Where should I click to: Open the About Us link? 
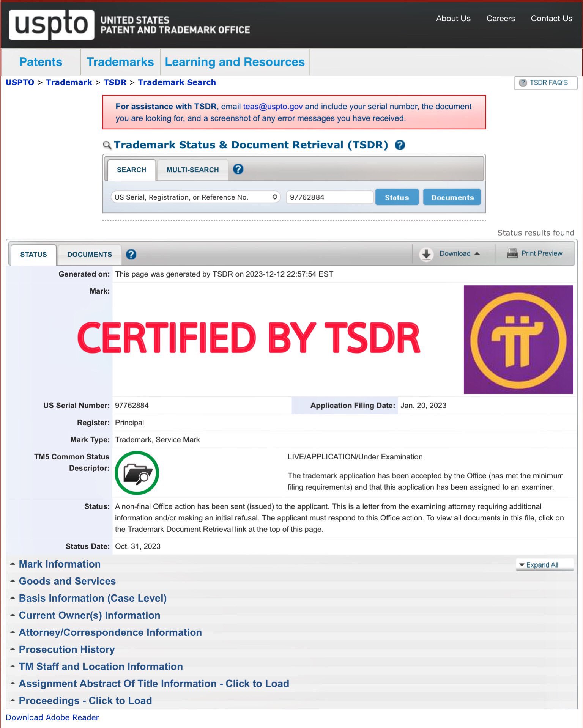(453, 19)
